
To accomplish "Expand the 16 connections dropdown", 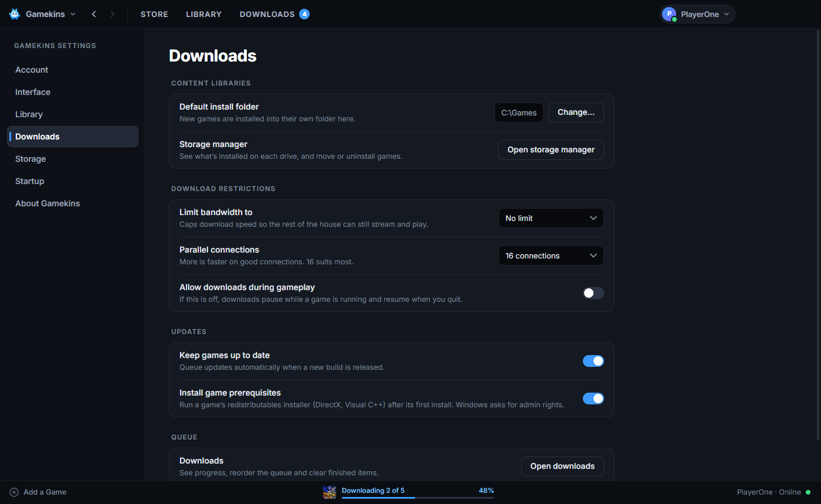I will pyautogui.click(x=551, y=256).
